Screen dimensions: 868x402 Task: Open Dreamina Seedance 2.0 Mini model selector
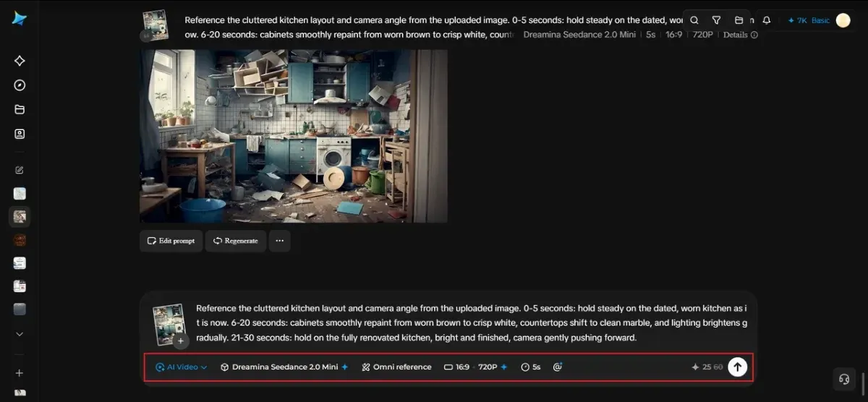coord(284,367)
